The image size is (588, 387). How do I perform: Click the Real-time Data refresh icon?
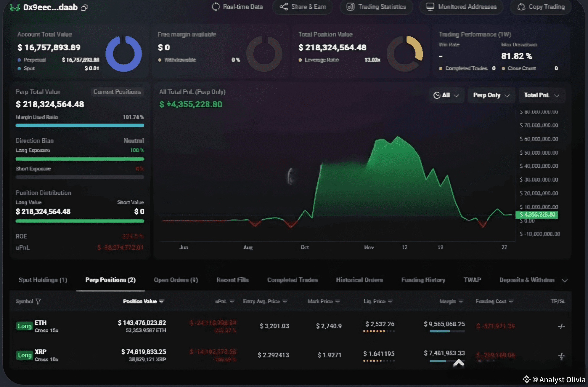[x=216, y=7]
